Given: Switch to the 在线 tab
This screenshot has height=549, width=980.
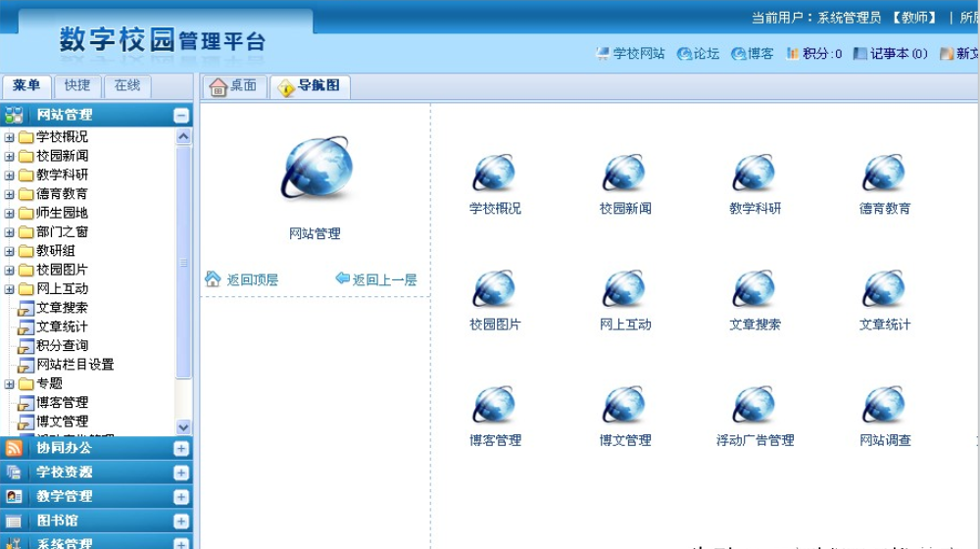Looking at the screenshot, I should [x=127, y=85].
